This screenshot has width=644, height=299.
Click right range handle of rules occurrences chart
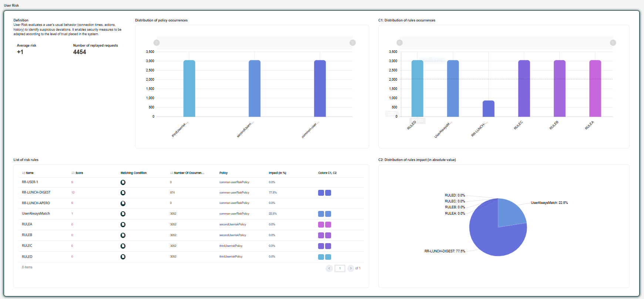click(613, 43)
